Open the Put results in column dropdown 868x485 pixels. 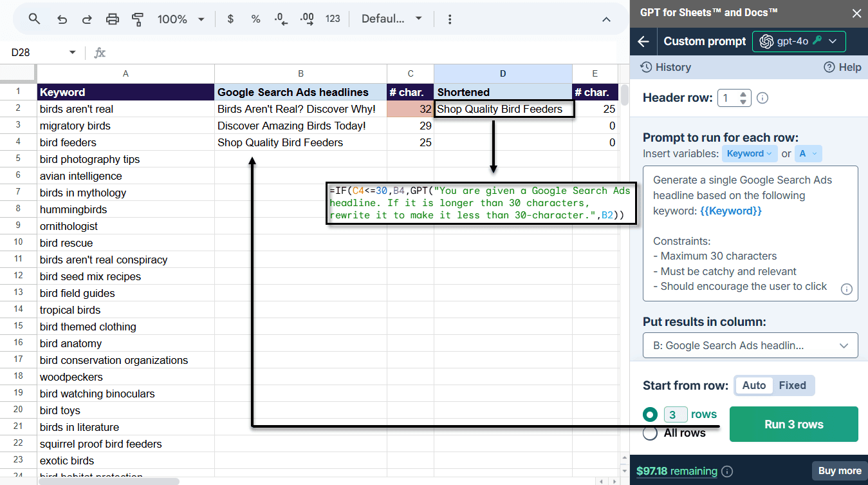(x=750, y=345)
